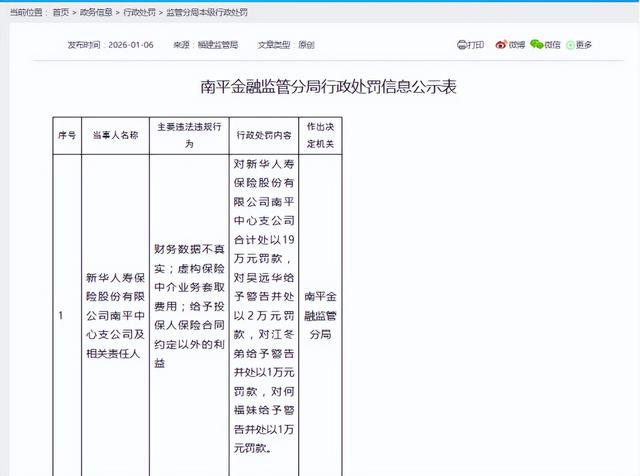640x476 pixels.
Task: Click the 更多 share options text
Action: [x=584, y=45]
